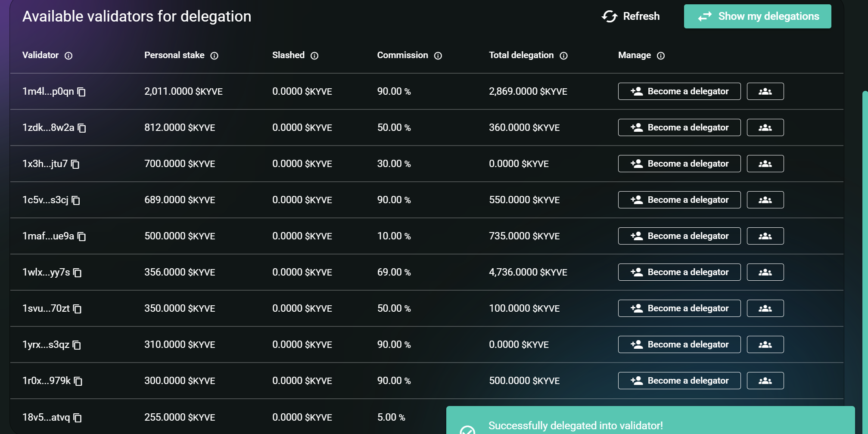Become a delegator for validator 1svu...70zt
This screenshot has width=868, height=434.
click(679, 308)
